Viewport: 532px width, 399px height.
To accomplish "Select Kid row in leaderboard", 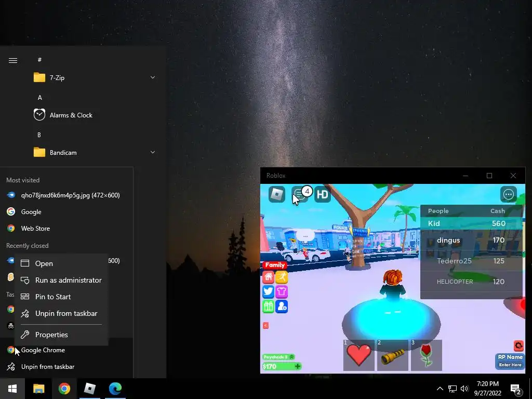I will (x=471, y=223).
